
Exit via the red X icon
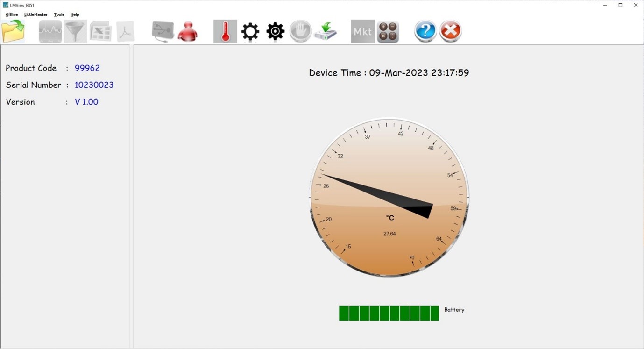(x=450, y=31)
